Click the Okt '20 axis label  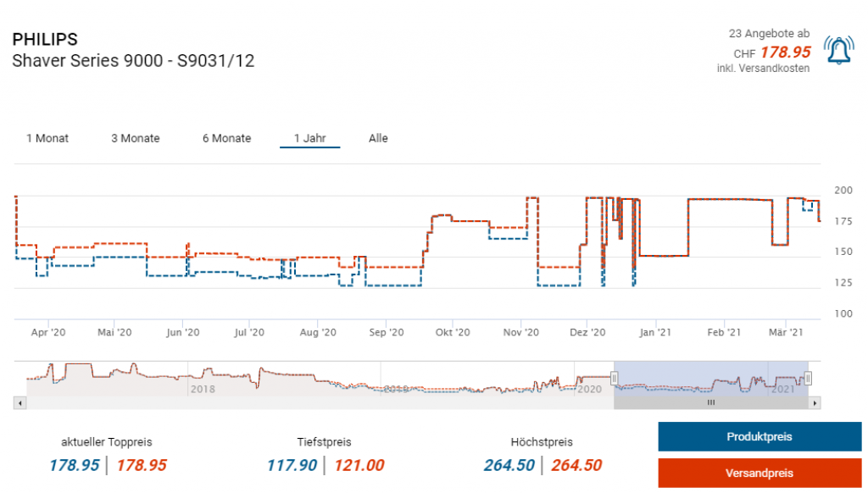coord(453,333)
